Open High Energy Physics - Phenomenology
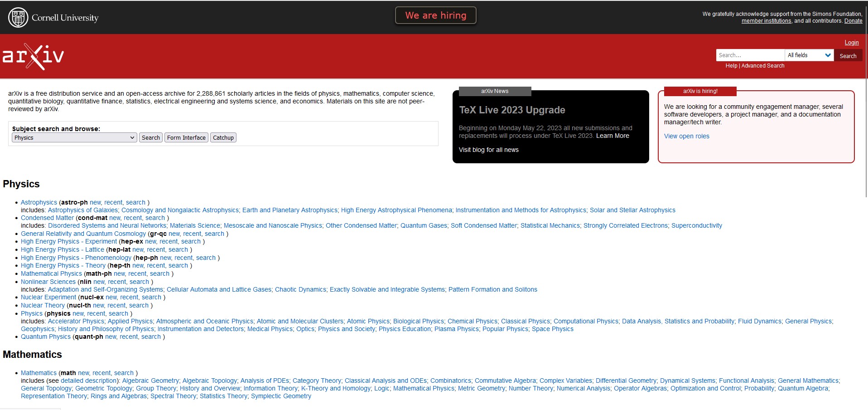 pyautogui.click(x=76, y=258)
